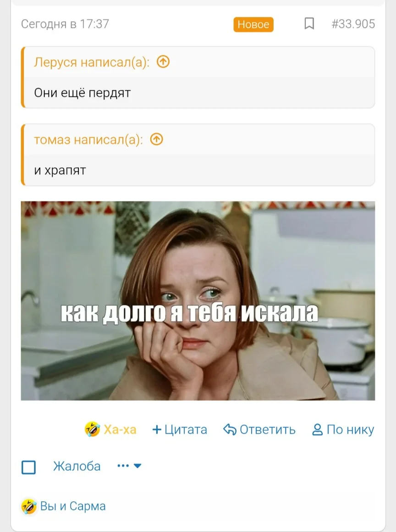Click the plus icon beside Цитата
This screenshot has height=532, width=396.
pos(157,430)
